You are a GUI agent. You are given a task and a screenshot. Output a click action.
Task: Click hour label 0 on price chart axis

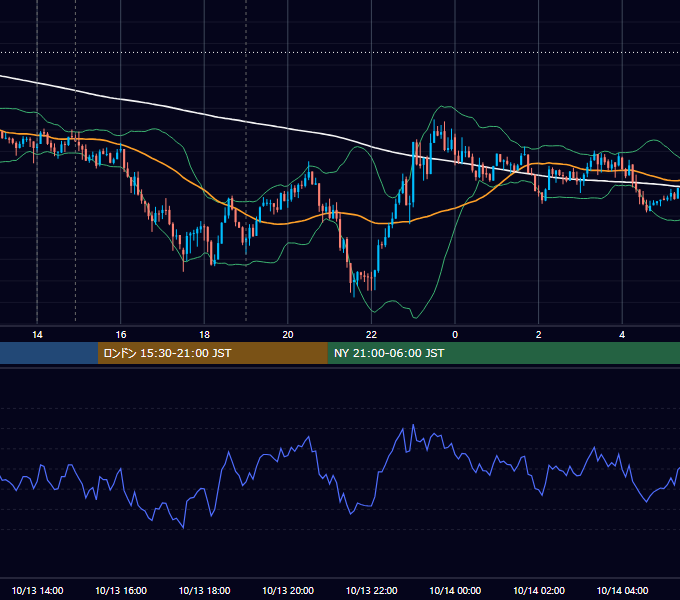(x=455, y=335)
